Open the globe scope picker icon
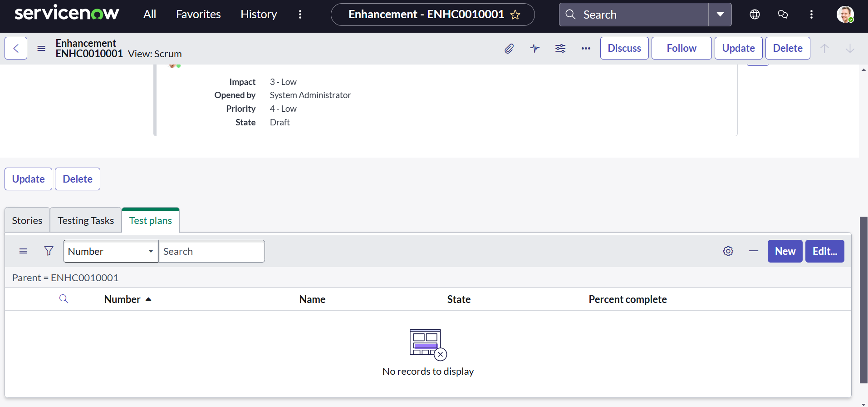The width and height of the screenshot is (868, 407). click(755, 15)
